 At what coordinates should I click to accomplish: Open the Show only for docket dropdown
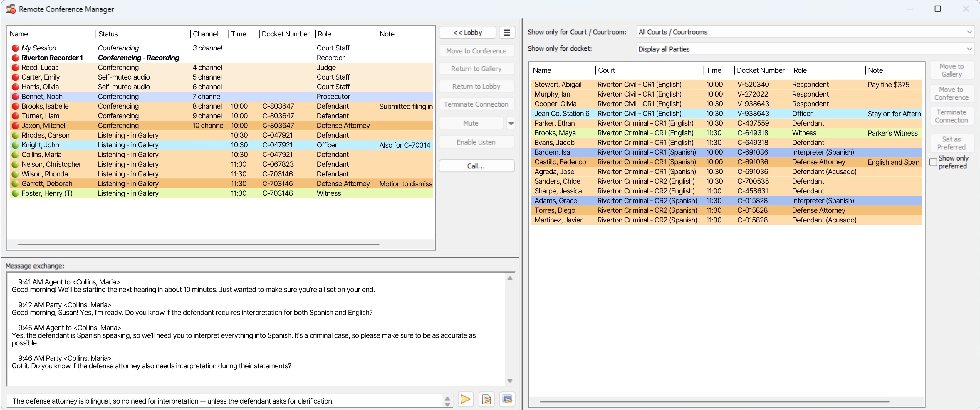click(806, 49)
